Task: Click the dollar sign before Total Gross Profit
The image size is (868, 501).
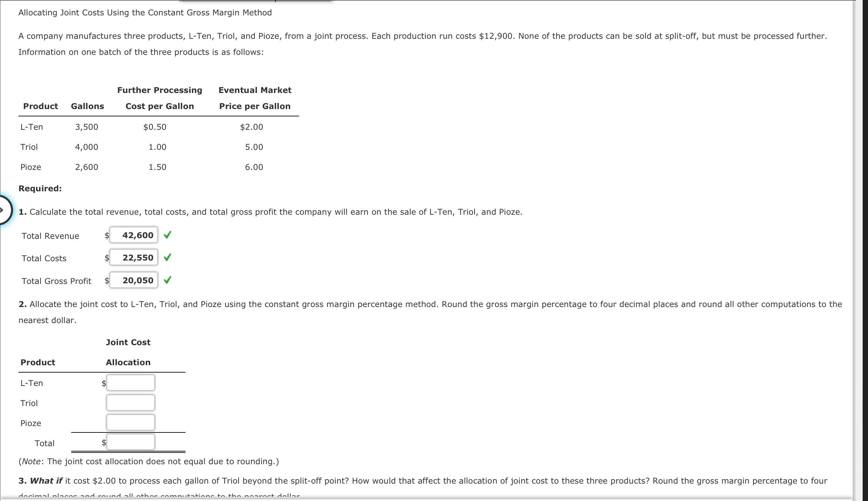Action: tap(107, 281)
